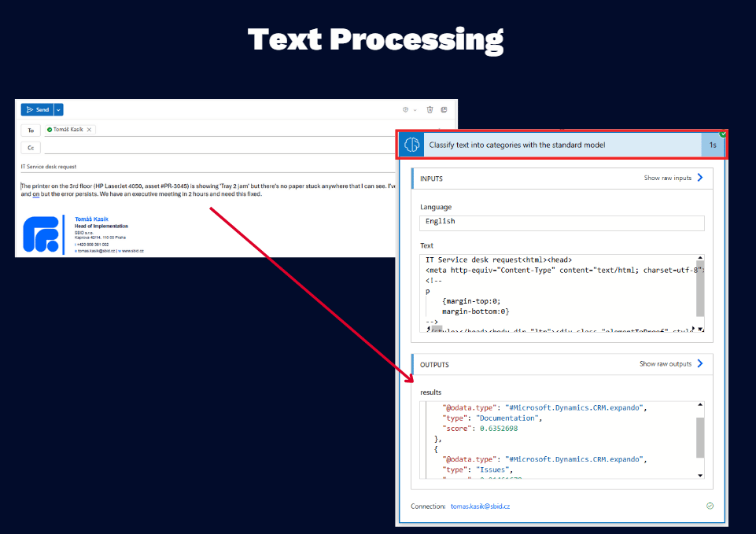Click the email body text about the printer

point(208,190)
